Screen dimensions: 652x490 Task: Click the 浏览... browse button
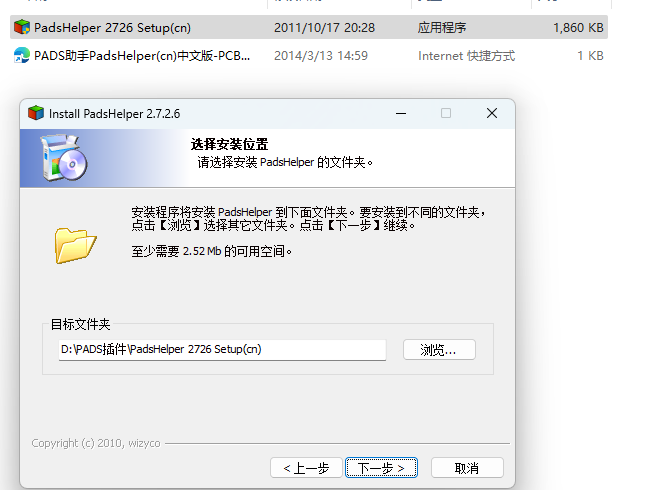439,350
